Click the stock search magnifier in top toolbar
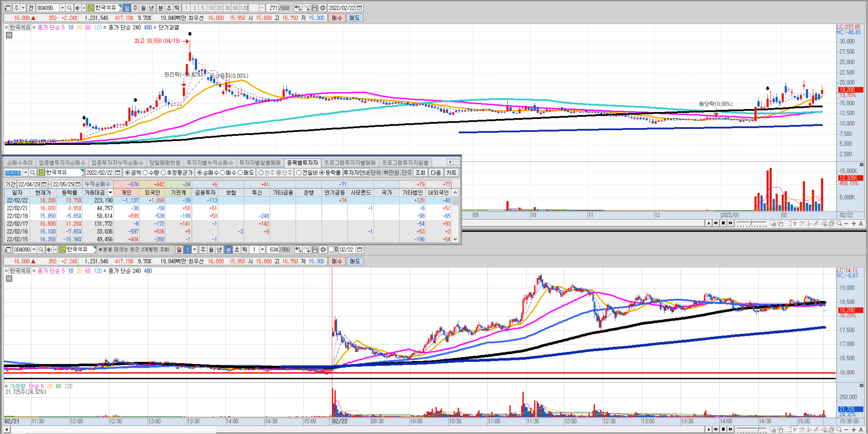This screenshot has height=434, width=868. [x=69, y=8]
